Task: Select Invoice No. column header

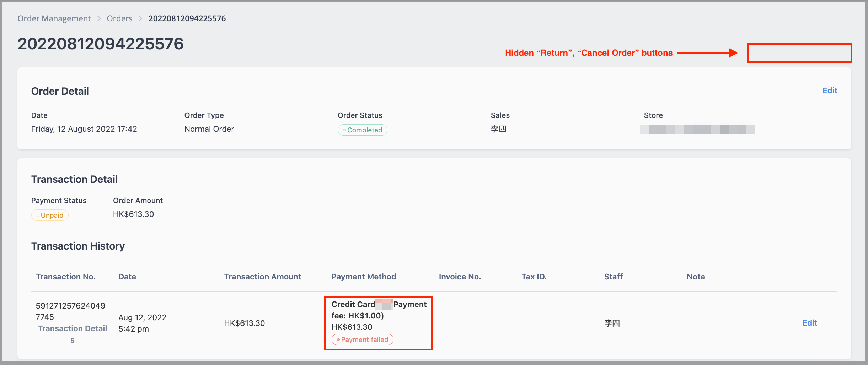Action: tap(460, 277)
